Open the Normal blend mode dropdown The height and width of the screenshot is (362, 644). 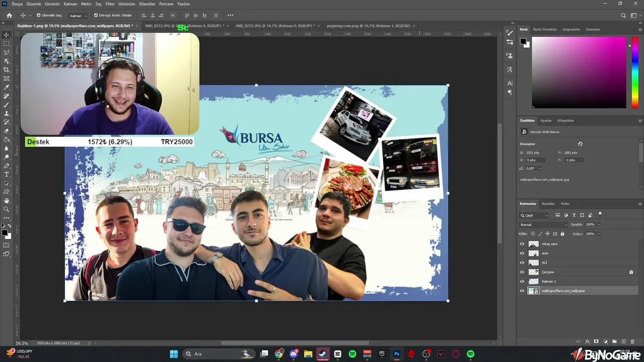[x=543, y=225]
